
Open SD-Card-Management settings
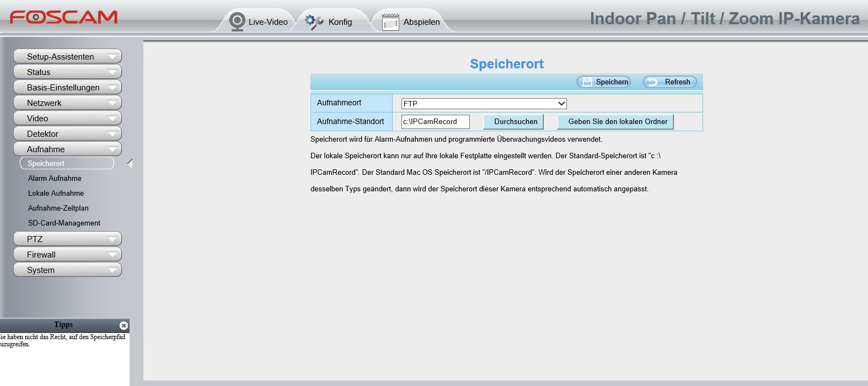64,223
